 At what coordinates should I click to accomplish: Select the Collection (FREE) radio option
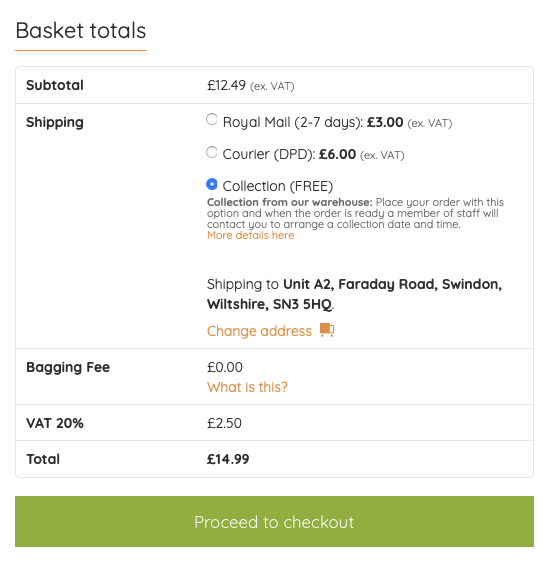[x=212, y=184]
